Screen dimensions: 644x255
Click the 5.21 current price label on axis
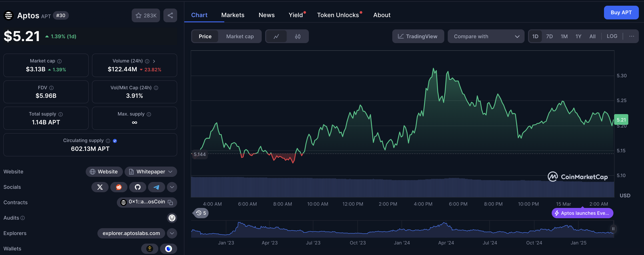click(x=621, y=120)
